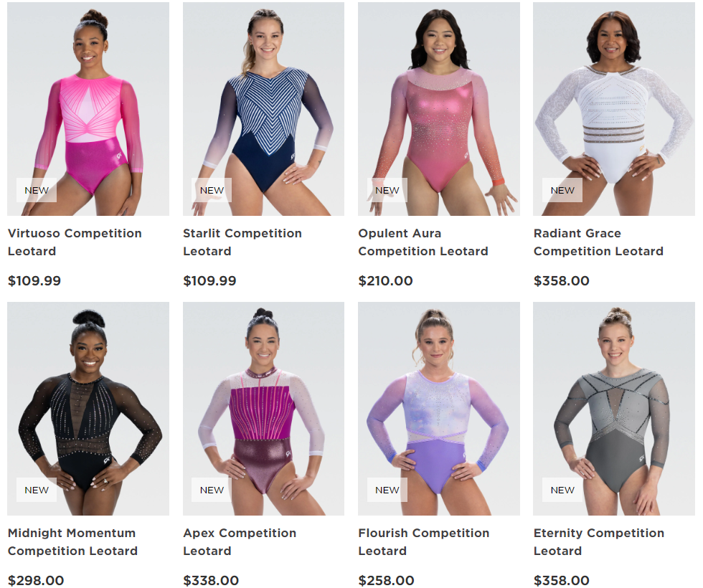Viewport: 703px width, 588px height.
Task: Click the Midnight Momentum Competition Leotard title
Action: click(x=72, y=542)
